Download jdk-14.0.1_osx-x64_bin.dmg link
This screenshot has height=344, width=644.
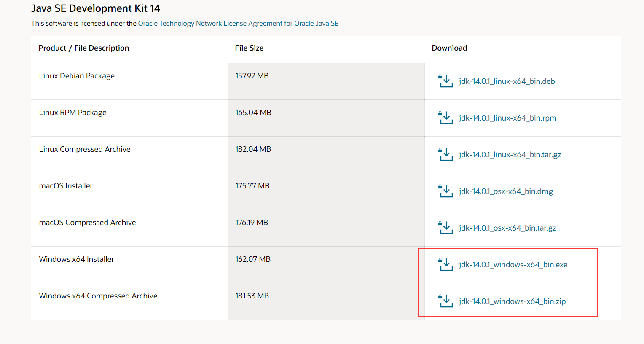click(506, 191)
